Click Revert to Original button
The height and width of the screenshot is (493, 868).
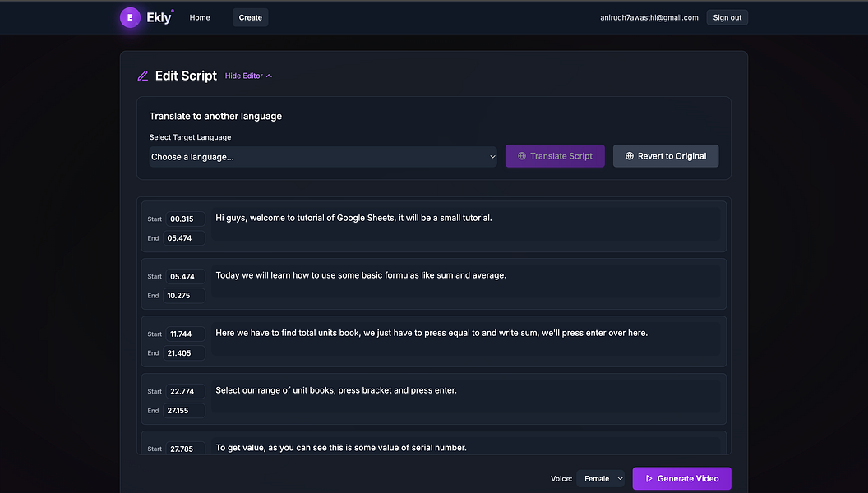(x=666, y=156)
